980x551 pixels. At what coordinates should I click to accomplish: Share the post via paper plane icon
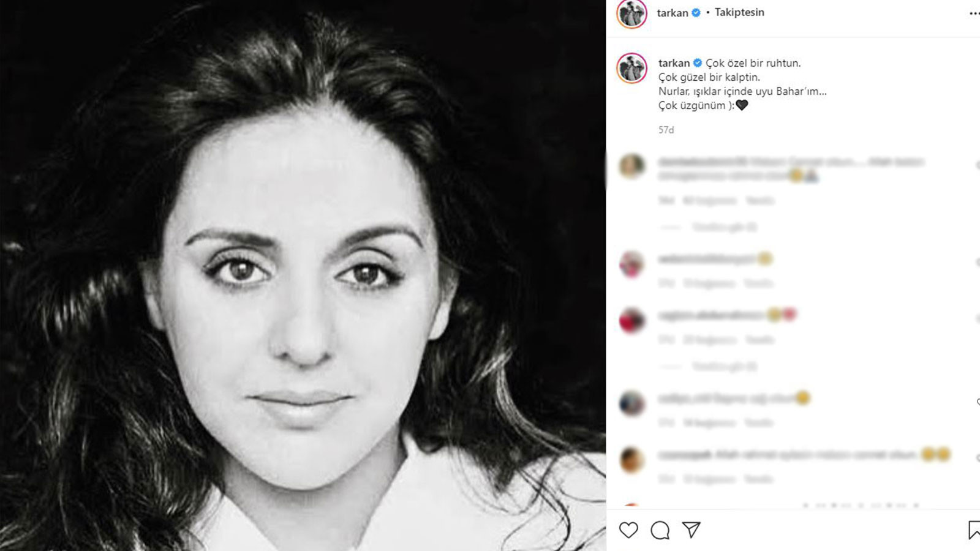coord(692,530)
